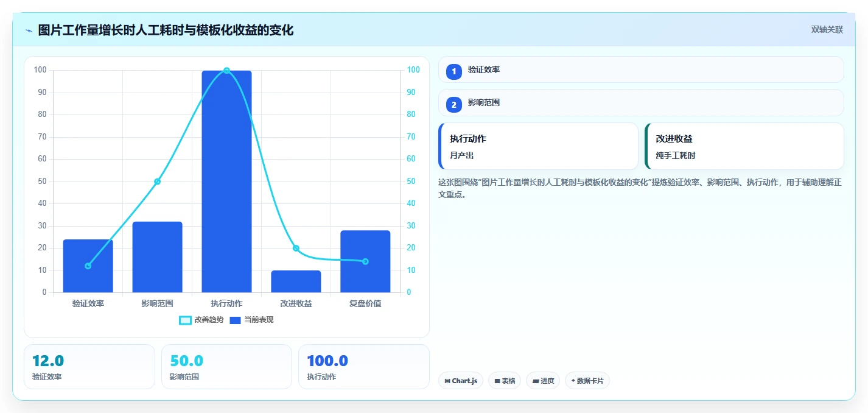Click the Chart.js tag
The width and height of the screenshot is (868, 413).
[x=461, y=381]
